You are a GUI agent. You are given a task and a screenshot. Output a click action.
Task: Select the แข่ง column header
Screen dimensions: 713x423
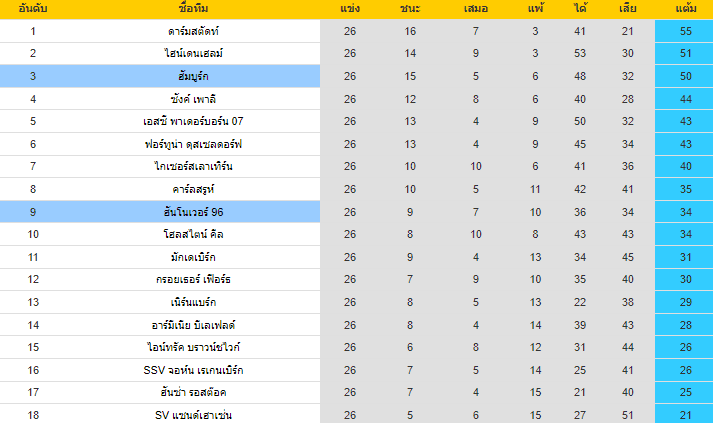tap(349, 10)
